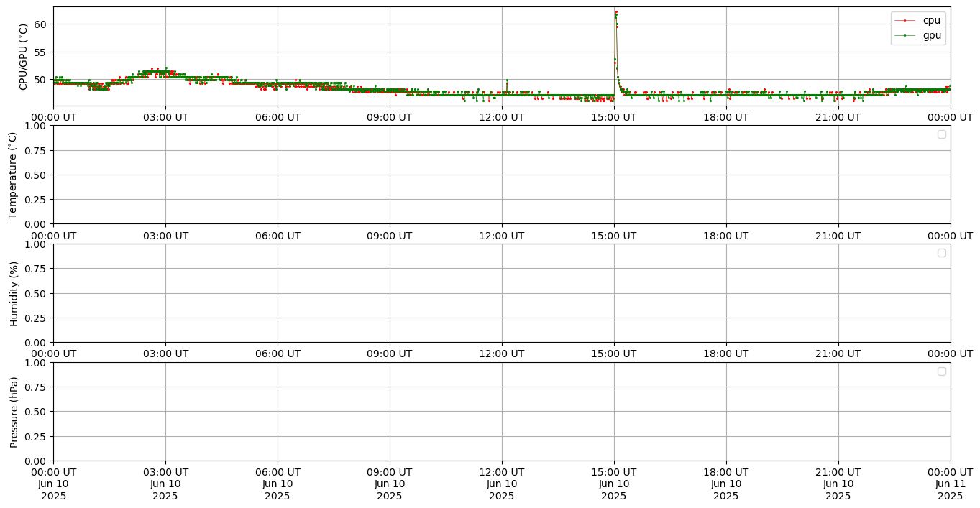Click the 55 tick on CPU/GPU axis

point(40,52)
